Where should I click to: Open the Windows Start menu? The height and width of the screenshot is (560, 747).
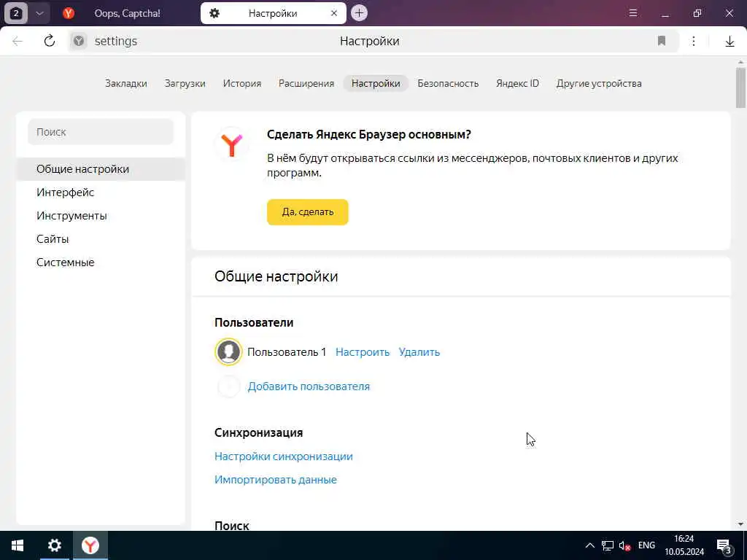(18, 545)
